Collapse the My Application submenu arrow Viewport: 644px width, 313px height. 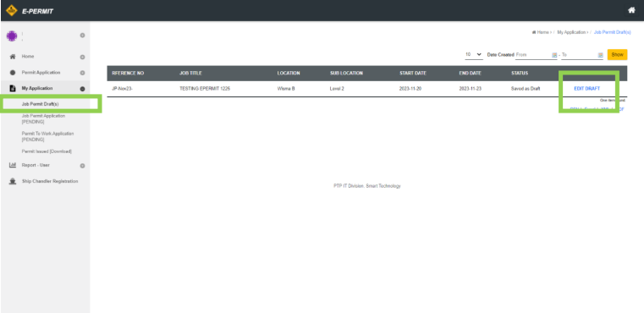click(82, 89)
